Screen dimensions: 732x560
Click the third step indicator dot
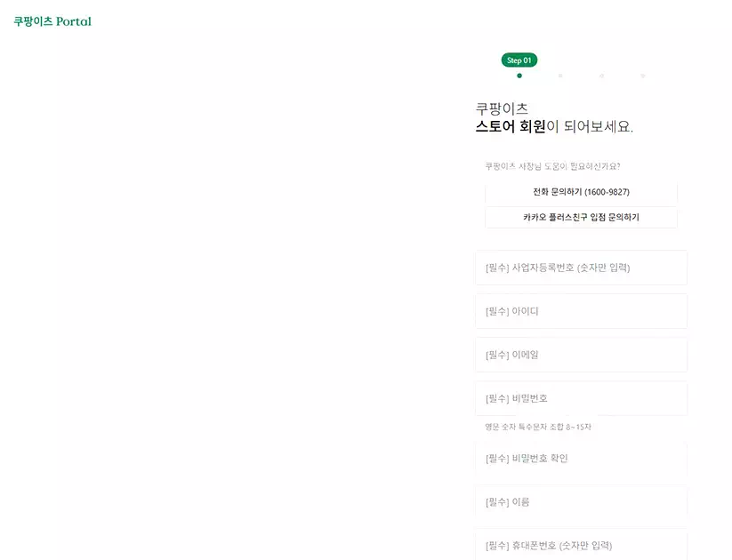point(600,76)
